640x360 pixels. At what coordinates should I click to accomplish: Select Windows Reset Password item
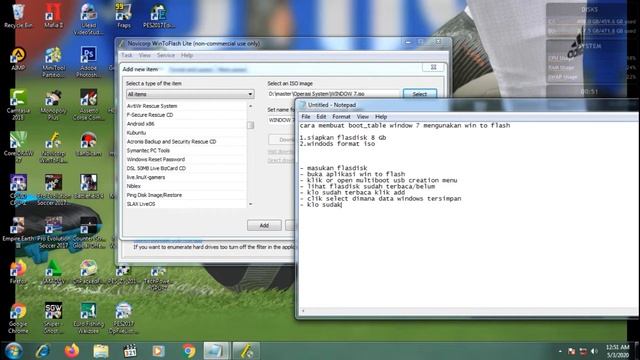tap(186, 159)
